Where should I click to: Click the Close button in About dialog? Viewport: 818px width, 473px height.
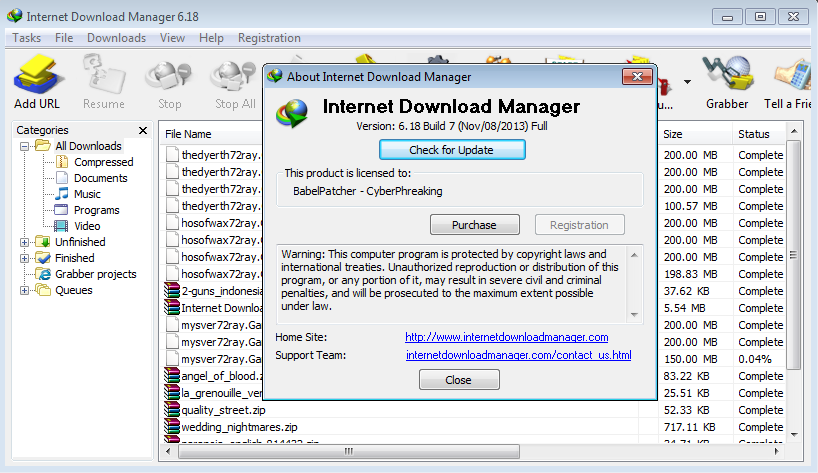pyautogui.click(x=459, y=380)
